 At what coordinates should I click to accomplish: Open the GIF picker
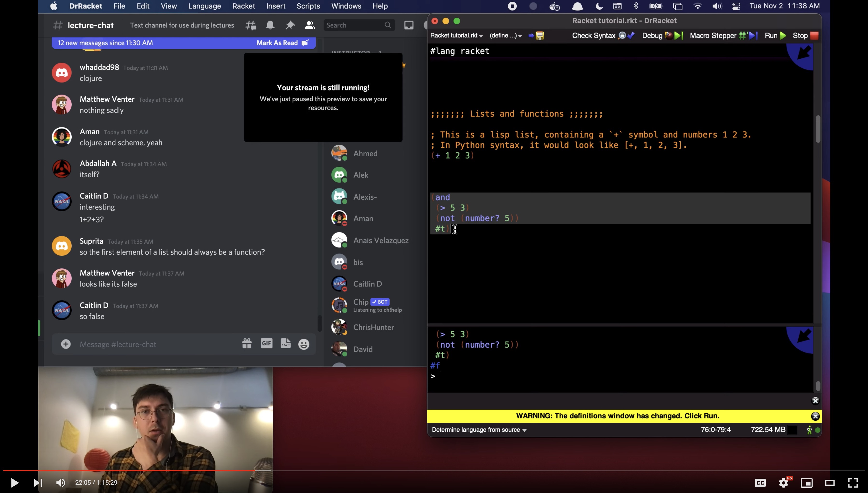coord(267,344)
